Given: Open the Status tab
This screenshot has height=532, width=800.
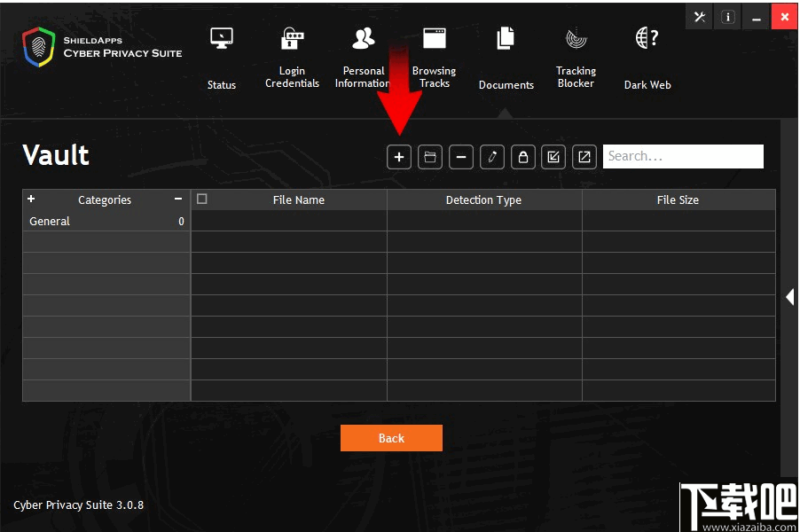Looking at the screenshot, I should [x=222, y=59].
